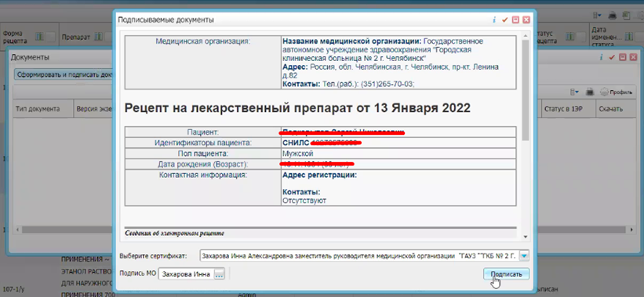This screenshot has width=644, height=297.
Task: Click the Статус в 1ЭР column header
Action: click(x=568, y=109)
